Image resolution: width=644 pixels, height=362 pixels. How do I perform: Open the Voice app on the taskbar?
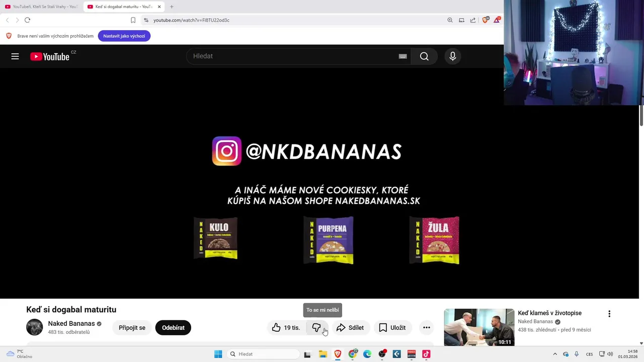click(412, 354)
